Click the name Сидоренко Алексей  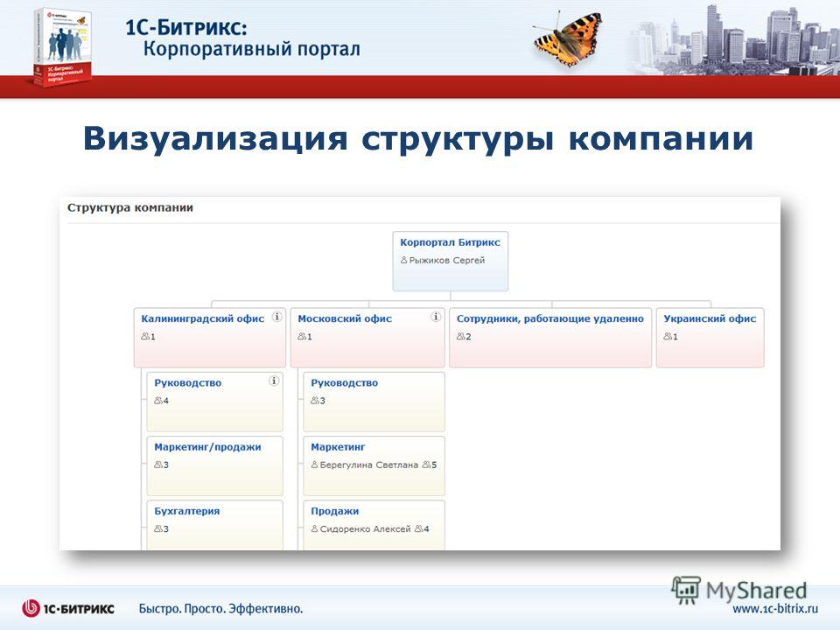[x=366, y=528]
